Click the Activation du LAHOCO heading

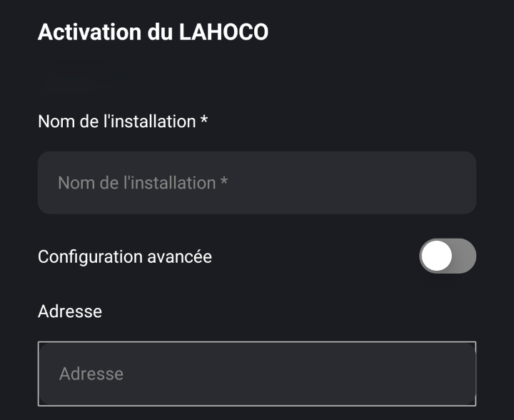(153, 32)
